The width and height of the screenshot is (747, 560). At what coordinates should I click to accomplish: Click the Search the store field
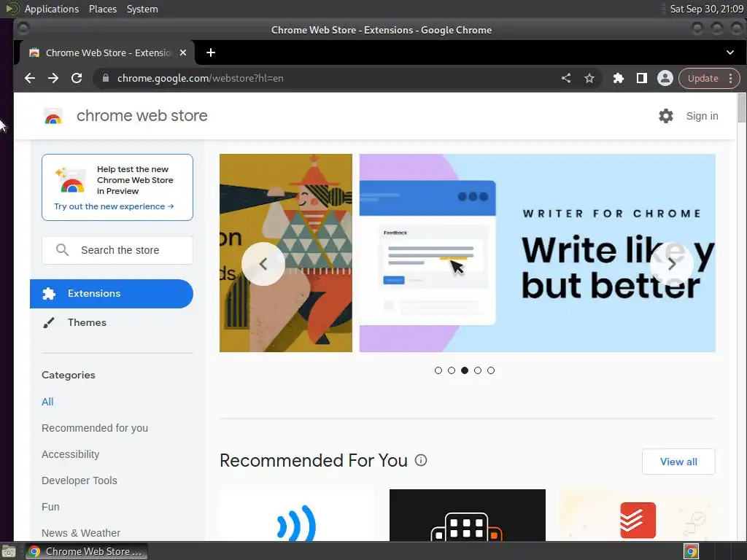[x=117, y=250]
